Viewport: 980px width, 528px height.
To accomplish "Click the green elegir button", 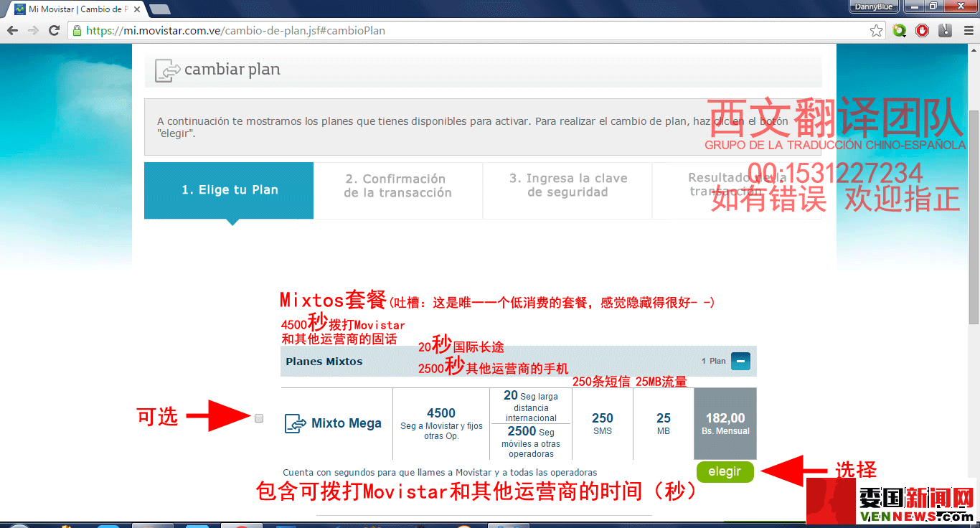I will click(725, 471).
